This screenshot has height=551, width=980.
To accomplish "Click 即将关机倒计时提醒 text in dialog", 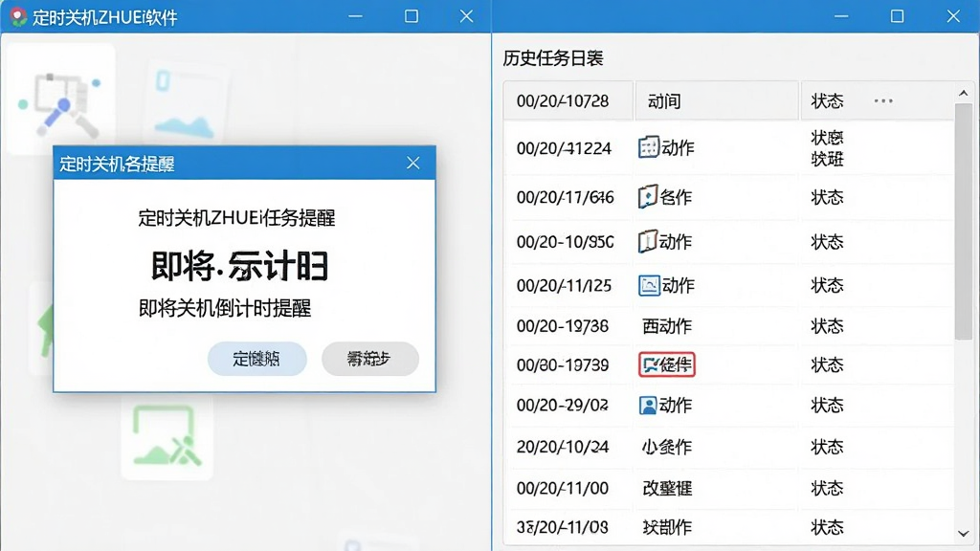I will click(225, 308).
